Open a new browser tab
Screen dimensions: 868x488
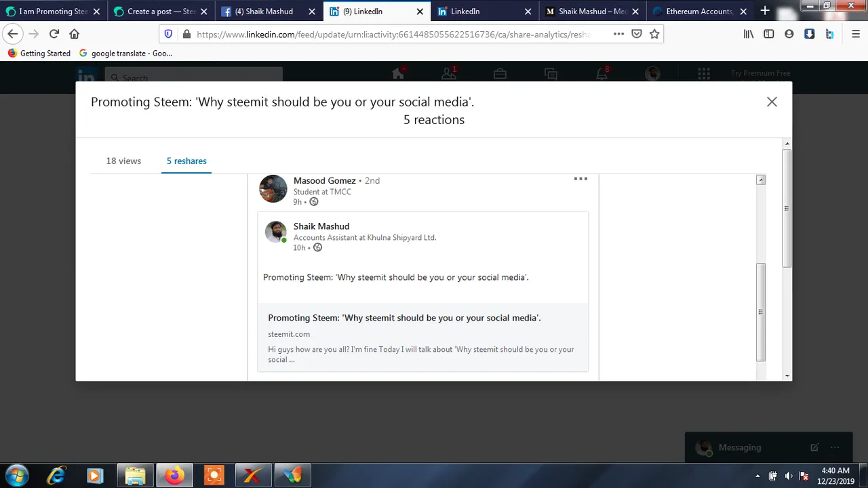(765, 11)
